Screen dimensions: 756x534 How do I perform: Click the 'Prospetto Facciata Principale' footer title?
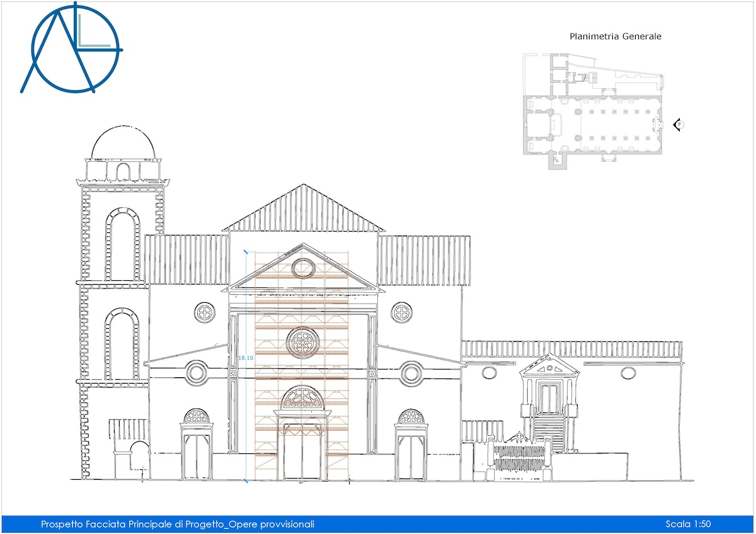click(177, 524)
